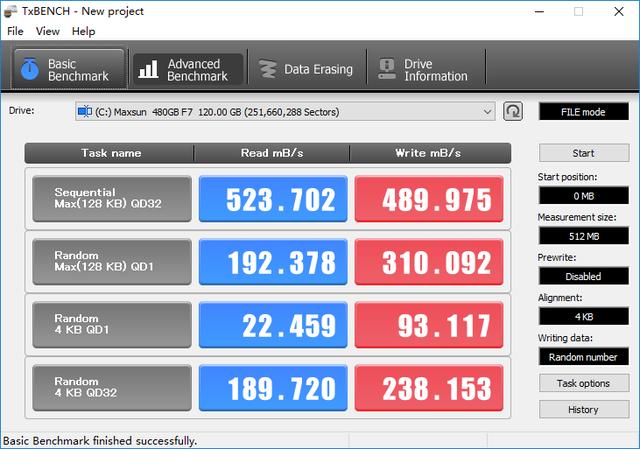Click the refresh drive list icon button
The height and width of the screenshot is (449, 640).
(x=513, y=111)
